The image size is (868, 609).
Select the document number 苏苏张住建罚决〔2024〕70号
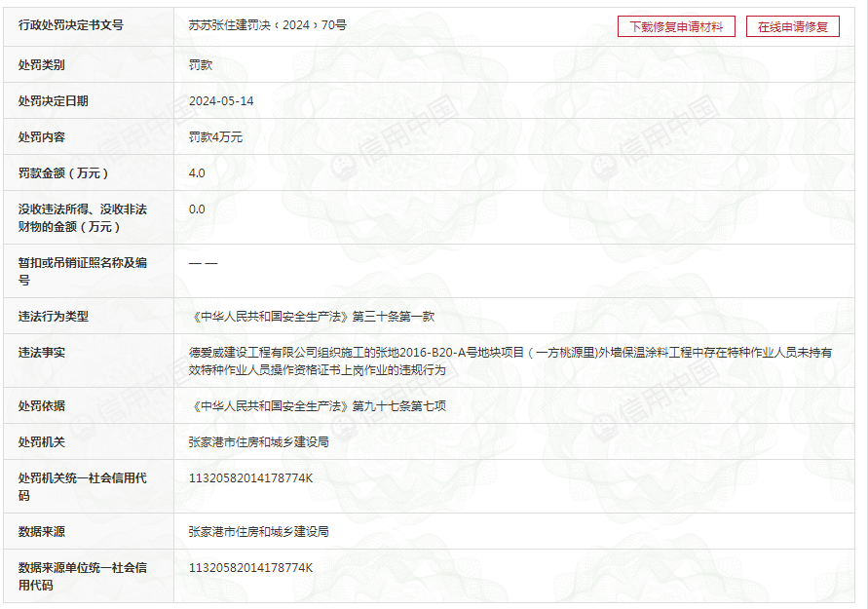(x=267, y=25)
